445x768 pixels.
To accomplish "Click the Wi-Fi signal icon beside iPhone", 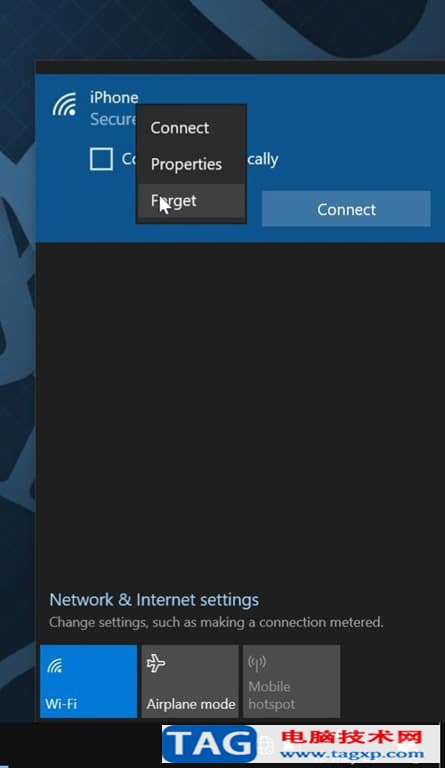I will click(65, 104).
